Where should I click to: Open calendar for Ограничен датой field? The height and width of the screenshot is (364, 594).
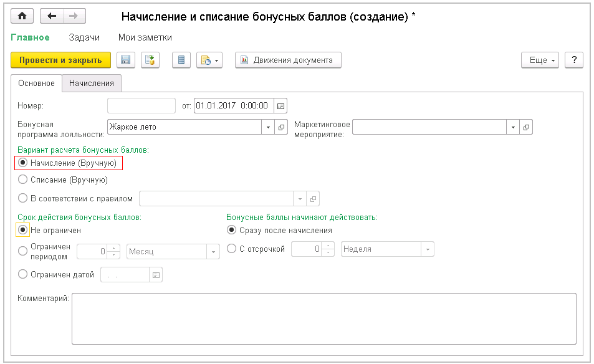(x=156, y=275)
